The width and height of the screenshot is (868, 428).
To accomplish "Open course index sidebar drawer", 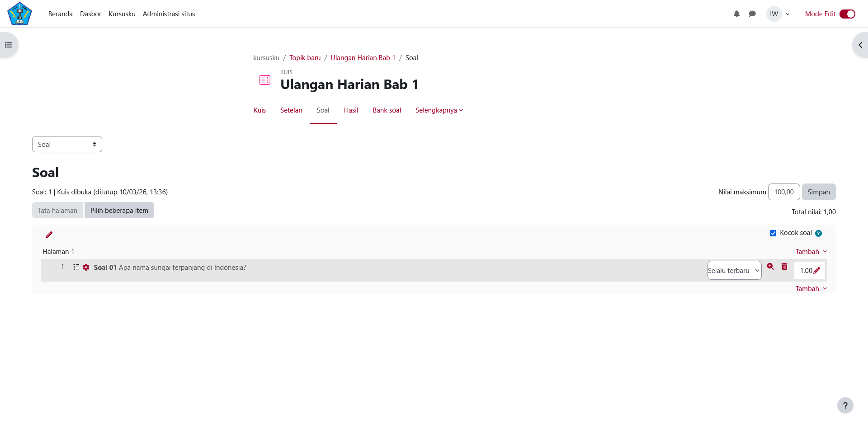I will click(9, 45).
